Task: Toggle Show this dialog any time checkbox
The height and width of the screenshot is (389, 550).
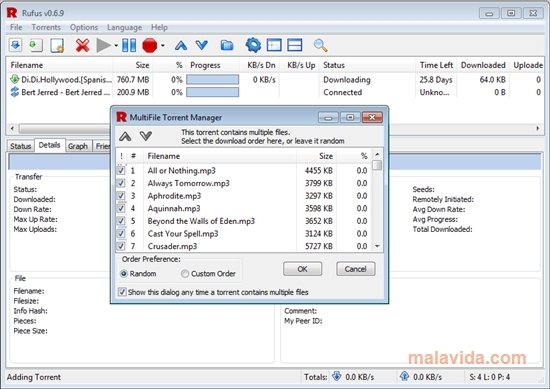Action: (x=122, y=292)
